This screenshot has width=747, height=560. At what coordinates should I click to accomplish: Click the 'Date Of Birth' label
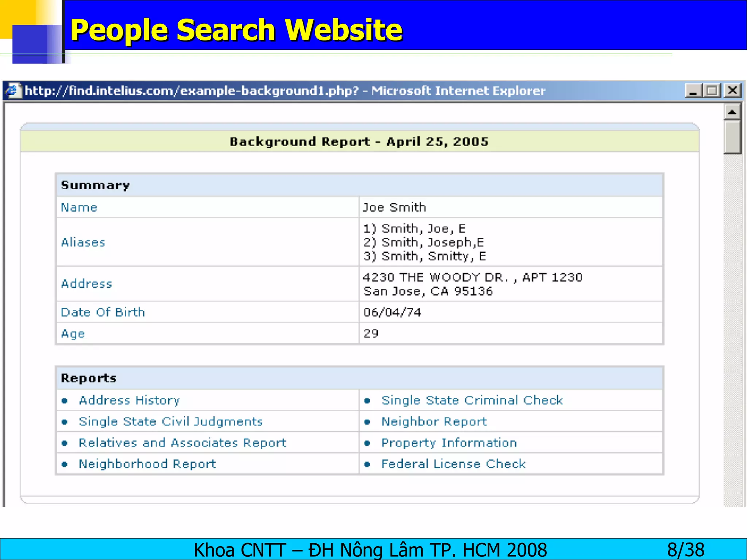103,312
